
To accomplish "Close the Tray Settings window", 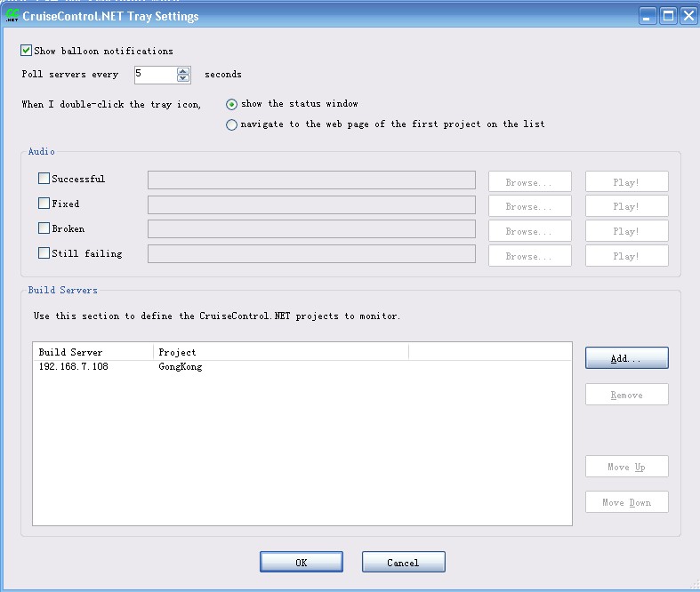I will click(x=688, y=16).
